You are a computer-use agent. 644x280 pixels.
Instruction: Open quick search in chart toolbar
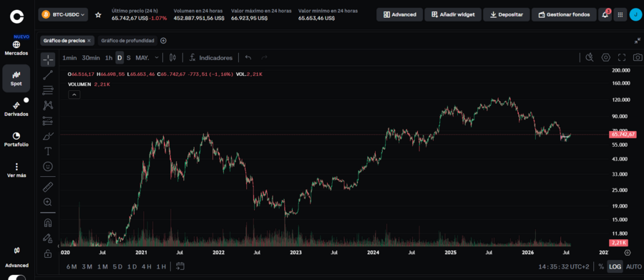590,57
